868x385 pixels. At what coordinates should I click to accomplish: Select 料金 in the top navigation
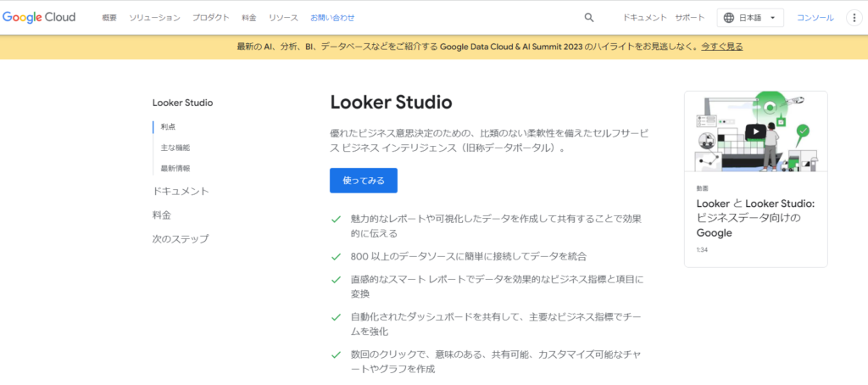pos(249,18)
